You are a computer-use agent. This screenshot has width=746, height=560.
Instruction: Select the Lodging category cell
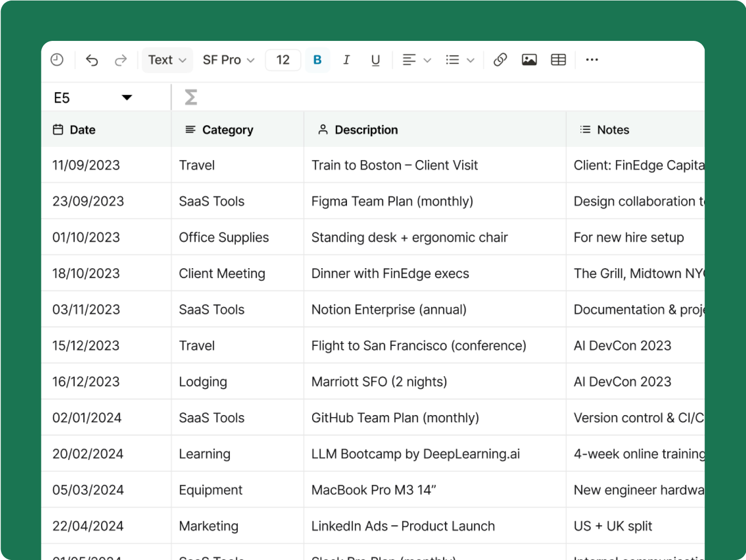[x=237, y=382]
